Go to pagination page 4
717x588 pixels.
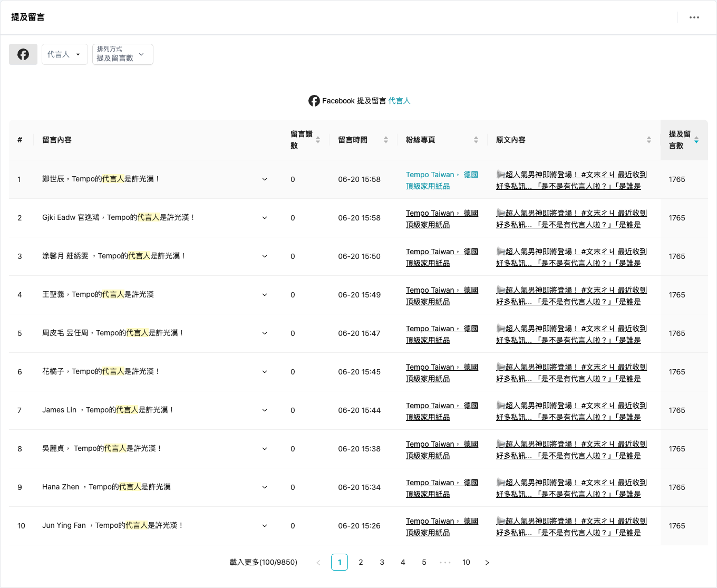tap(403, 562)
